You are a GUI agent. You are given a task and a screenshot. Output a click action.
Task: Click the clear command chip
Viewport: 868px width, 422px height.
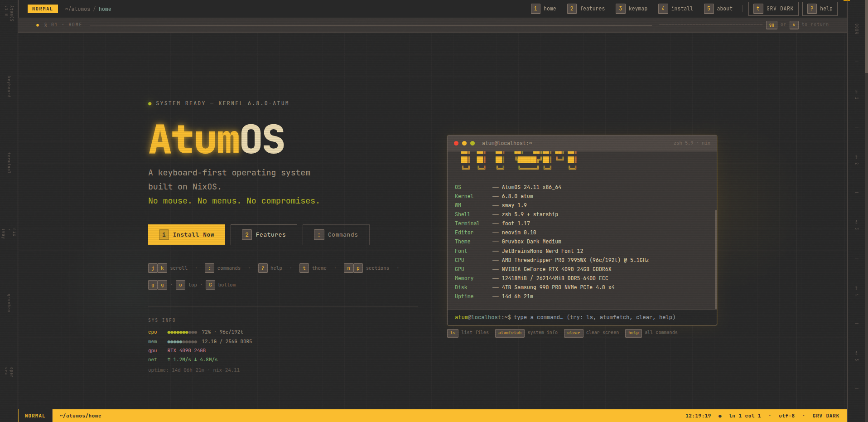(574, 333)
